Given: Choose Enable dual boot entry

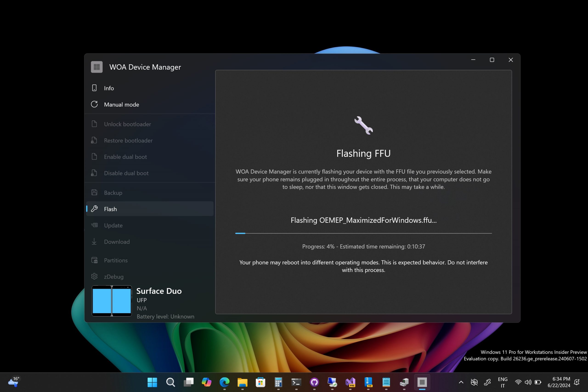Looking at the screenshot, I should tap(150, 157).
